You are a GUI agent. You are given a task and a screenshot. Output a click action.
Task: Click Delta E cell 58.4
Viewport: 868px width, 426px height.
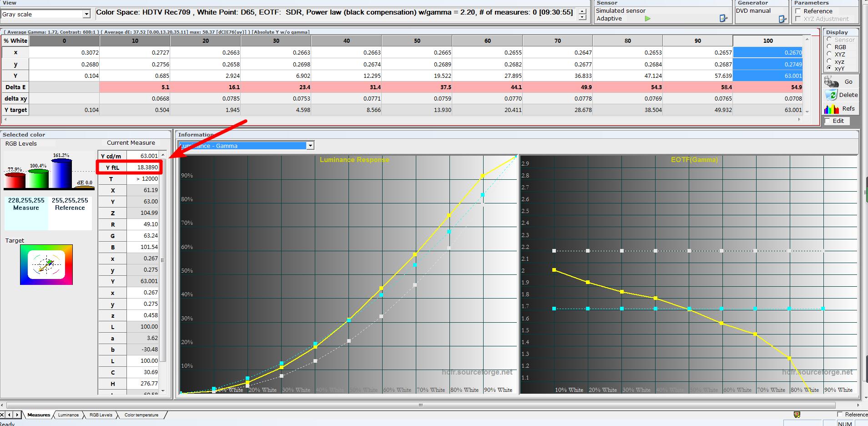click(x=698, y=87)
